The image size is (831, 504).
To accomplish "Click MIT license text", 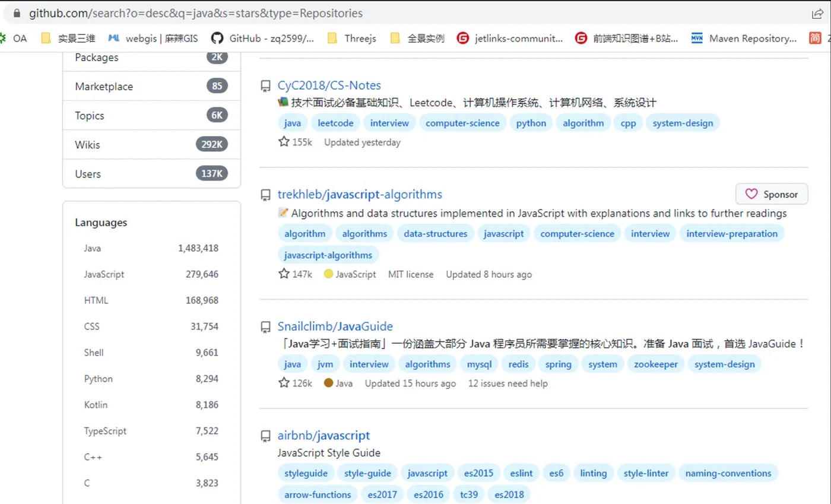I will point(411,274).
